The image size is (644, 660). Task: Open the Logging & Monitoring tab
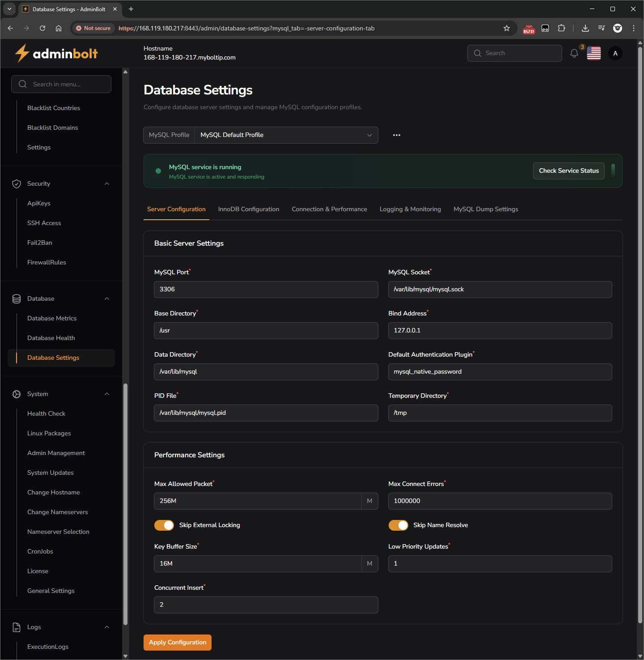coord(410,209)
